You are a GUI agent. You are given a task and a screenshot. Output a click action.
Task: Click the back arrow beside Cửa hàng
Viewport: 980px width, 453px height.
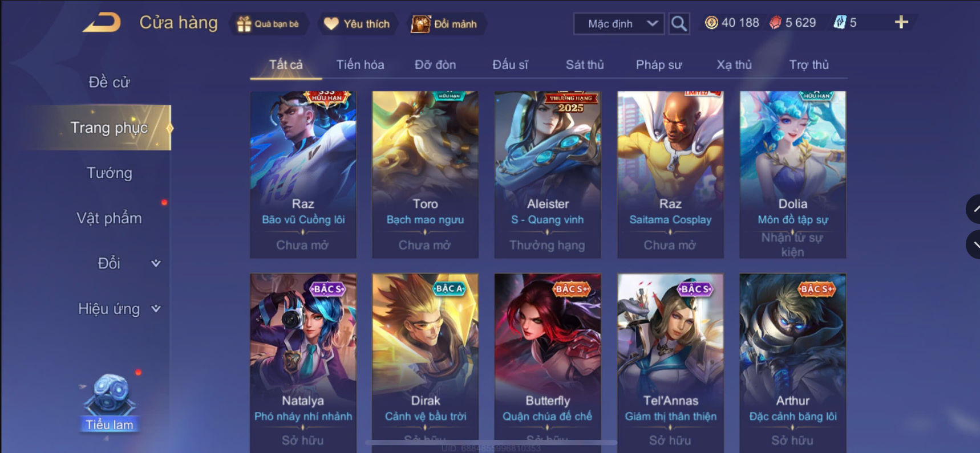coord(102,23)
